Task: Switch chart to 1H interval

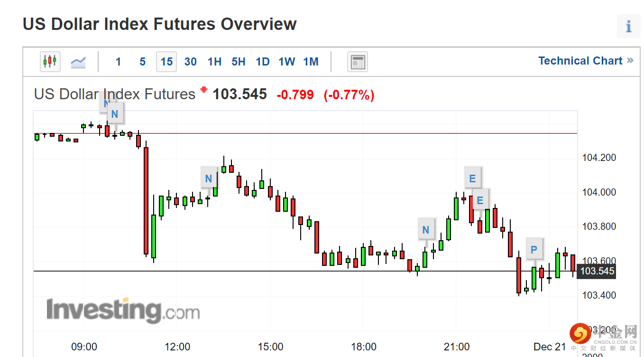Action: click(x=214, y=62)
